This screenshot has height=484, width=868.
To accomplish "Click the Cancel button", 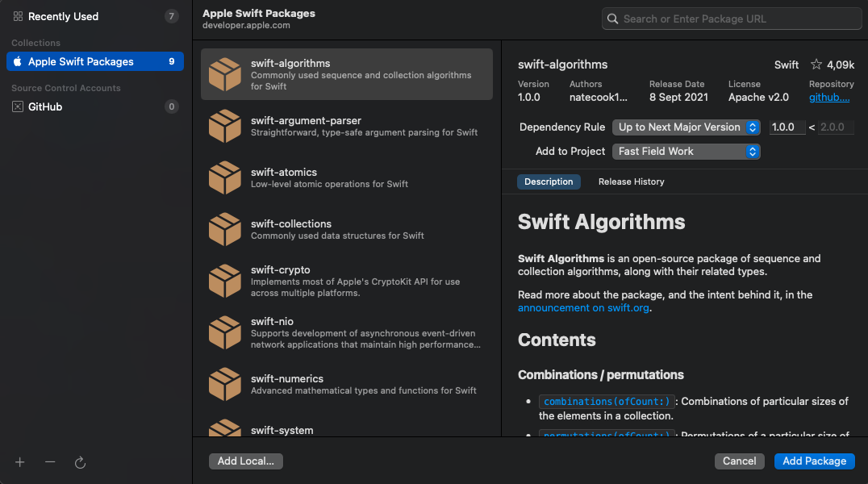I will click(739, 461).
